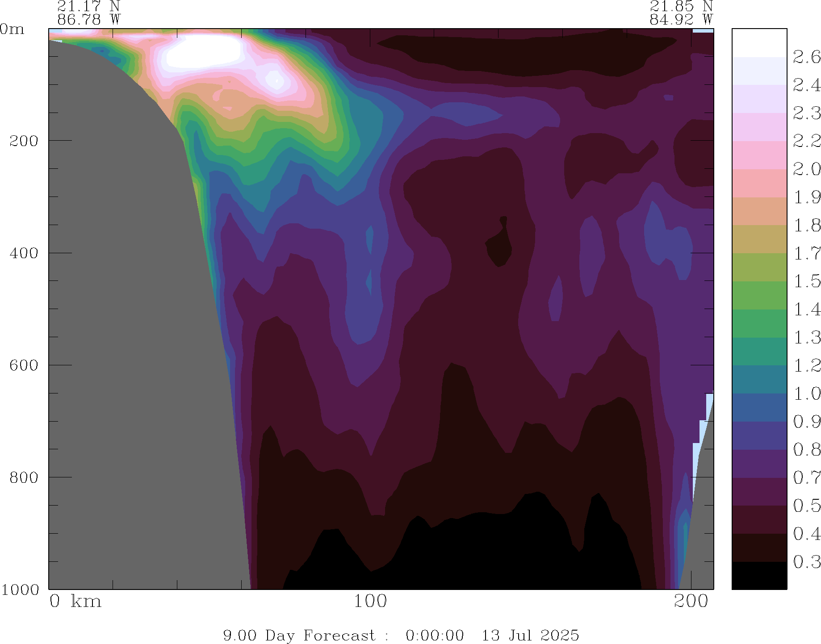Screen dimensions: 821x644
Task: Click the 84.92 W longitude label
Action: point(681,20)
